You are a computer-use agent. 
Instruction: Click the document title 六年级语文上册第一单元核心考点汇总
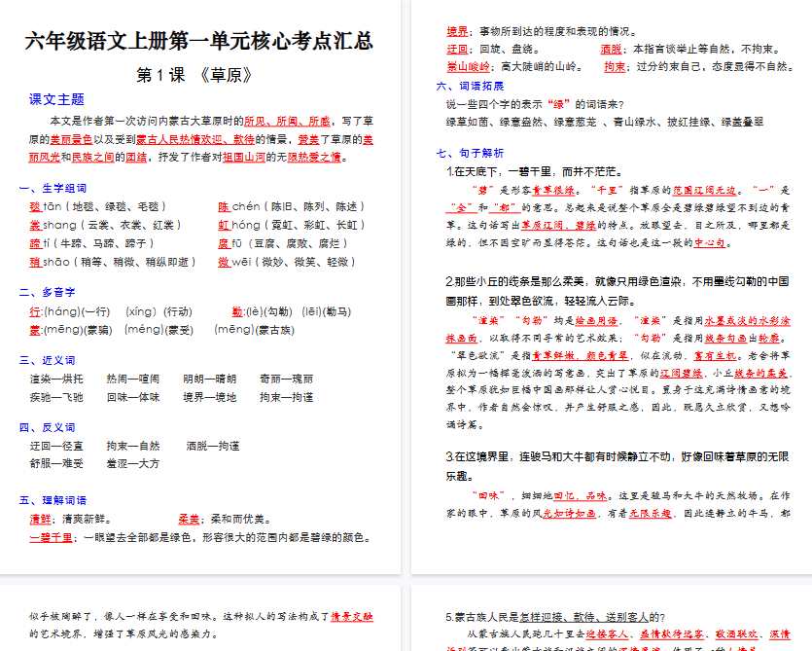199,41
